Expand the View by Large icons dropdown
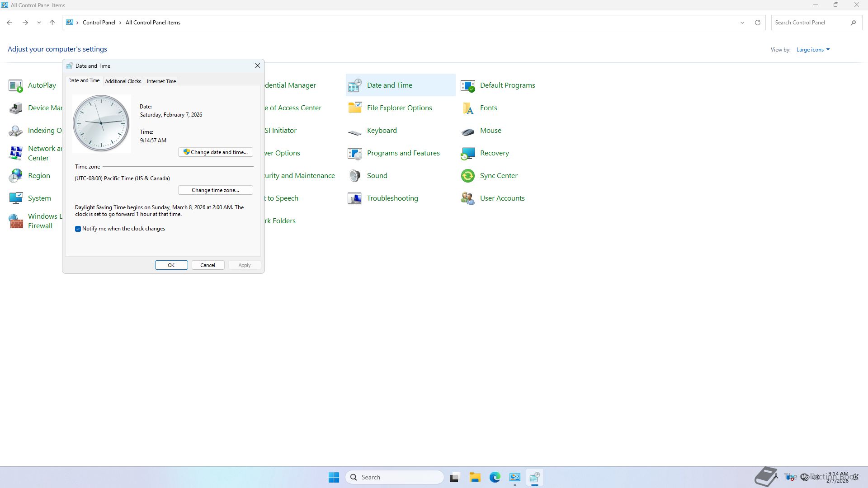The image size is (868, 488). [813, 50]
